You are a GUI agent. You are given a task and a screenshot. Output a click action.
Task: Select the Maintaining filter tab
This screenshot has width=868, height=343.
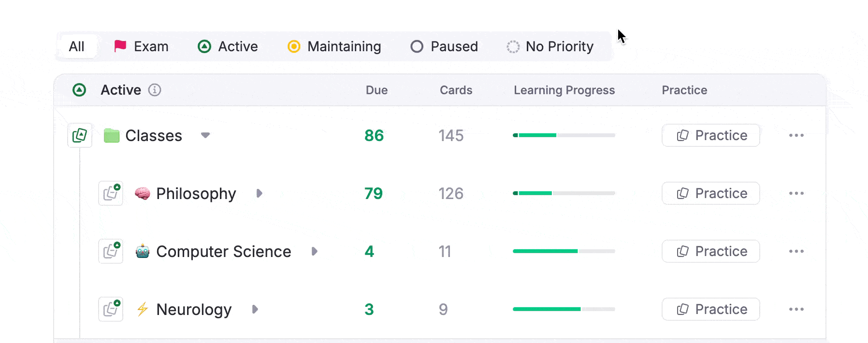334,46
